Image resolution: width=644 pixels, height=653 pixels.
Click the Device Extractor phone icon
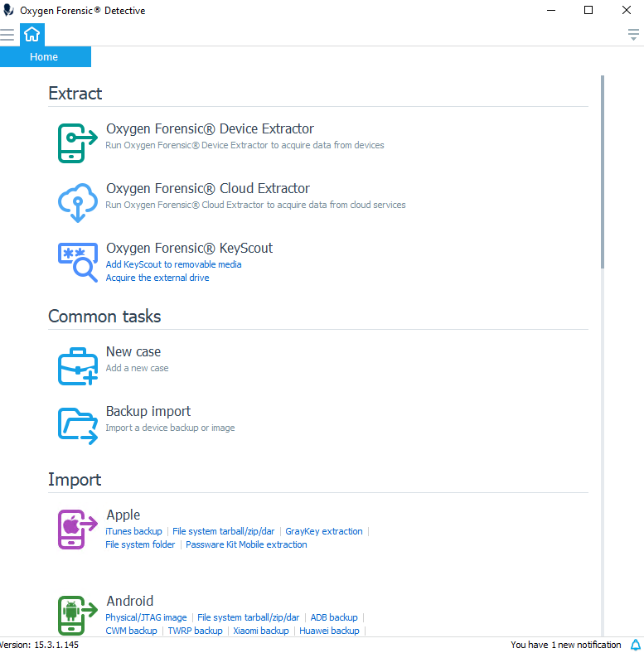77,143
